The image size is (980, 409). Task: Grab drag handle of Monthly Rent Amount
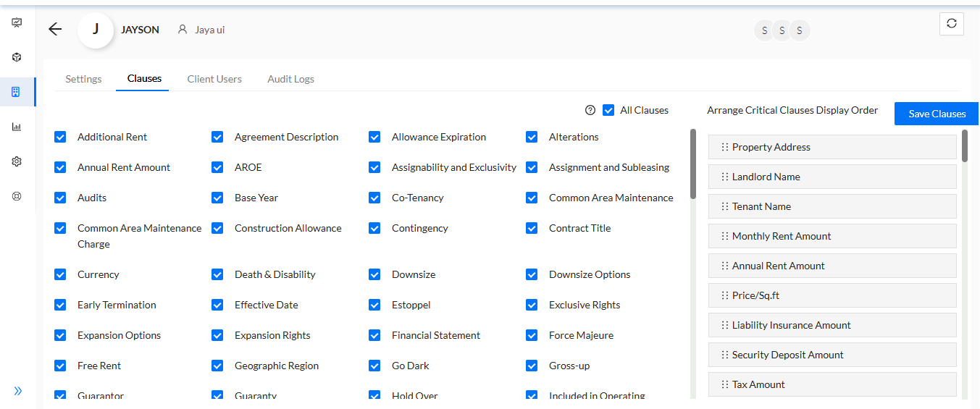tap(724, 236)
